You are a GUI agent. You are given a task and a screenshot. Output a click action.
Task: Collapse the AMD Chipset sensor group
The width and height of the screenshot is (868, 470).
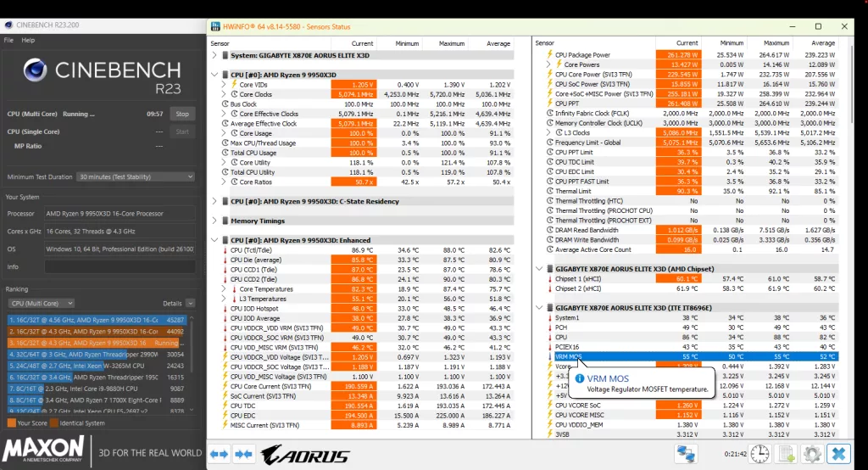click(x=538, y=269)
